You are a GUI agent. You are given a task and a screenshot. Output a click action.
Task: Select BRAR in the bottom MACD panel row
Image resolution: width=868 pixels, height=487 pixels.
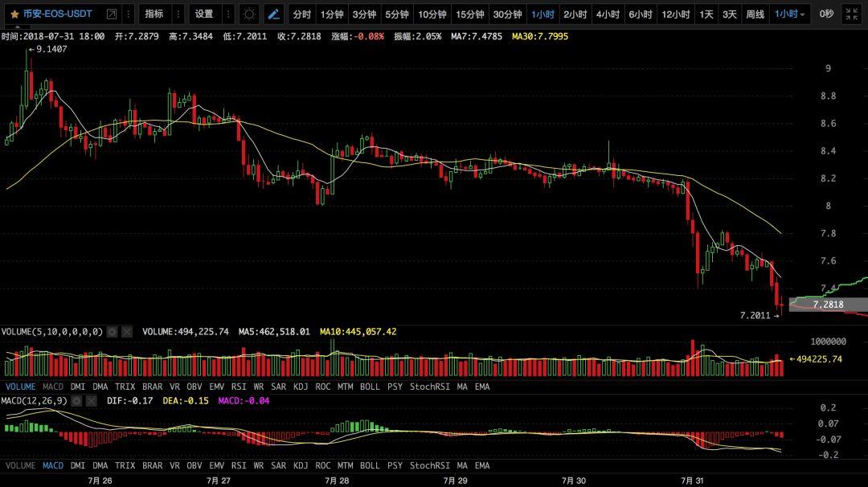coord(152,465)
